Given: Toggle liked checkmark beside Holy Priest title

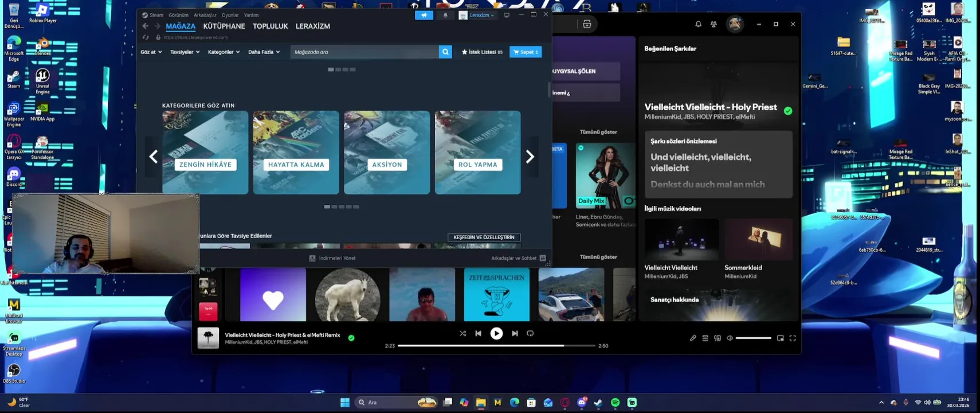Looking at the screenshot, I should [788, 111].
